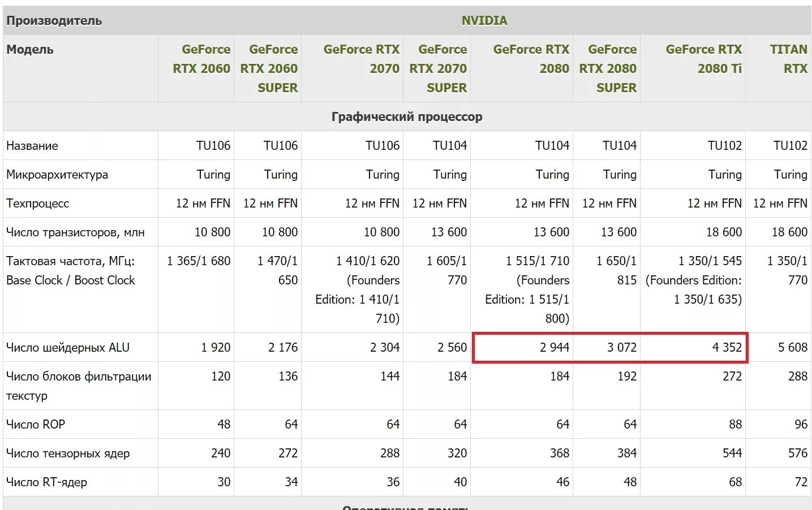
Task: Select the 2 944 shader ALU value
Action: pos(555,348)
